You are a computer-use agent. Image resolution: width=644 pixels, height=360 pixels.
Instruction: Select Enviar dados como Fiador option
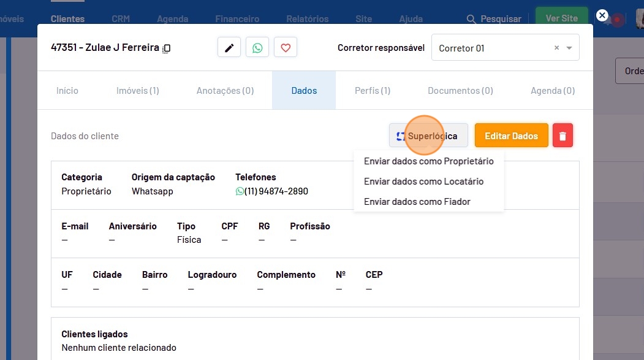pyautogui.click(x=417, y=202)
